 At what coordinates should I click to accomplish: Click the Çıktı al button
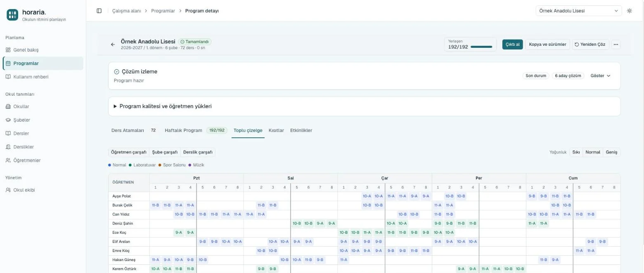point(513,45)
